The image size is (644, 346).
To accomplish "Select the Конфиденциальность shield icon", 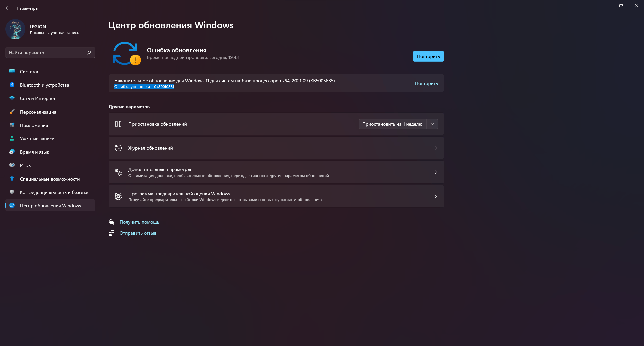I will click(x=12, y=192).
